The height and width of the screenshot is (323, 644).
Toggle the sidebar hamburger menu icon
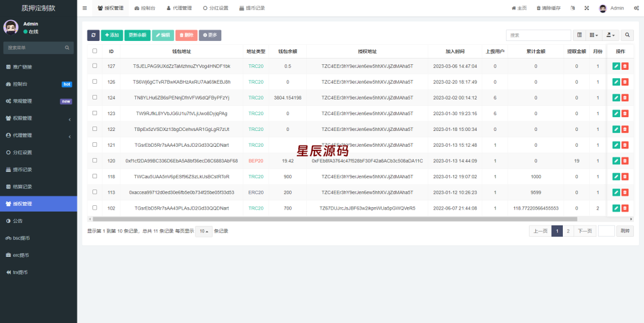pyautogui.click(x=85, y=8)
